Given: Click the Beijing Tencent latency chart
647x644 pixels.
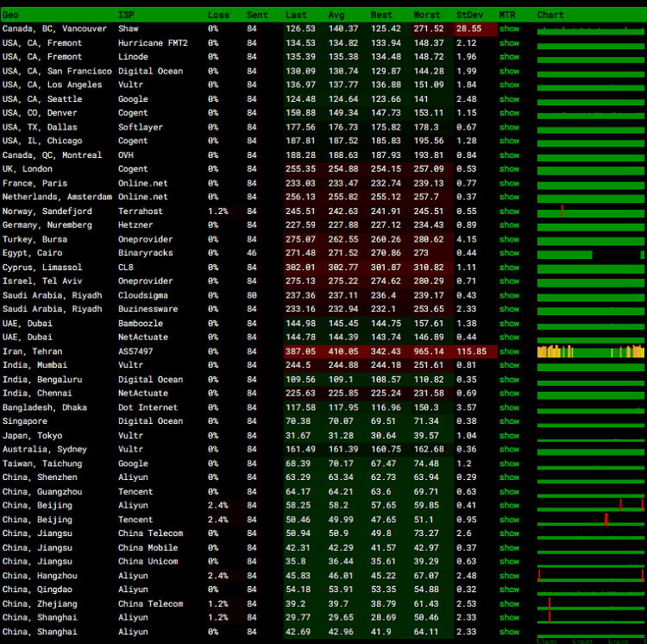Looking at the screenshot, I should 590,520.
